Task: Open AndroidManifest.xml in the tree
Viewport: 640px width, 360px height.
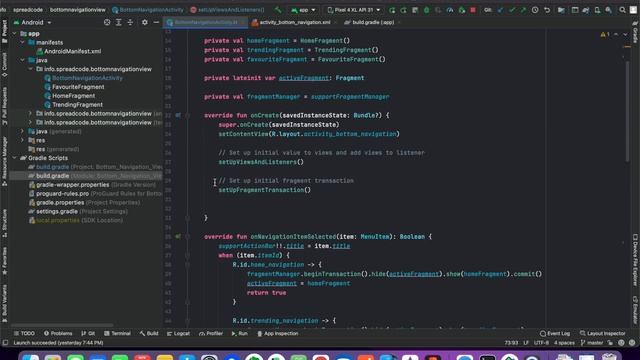Action: coord(69,51)
